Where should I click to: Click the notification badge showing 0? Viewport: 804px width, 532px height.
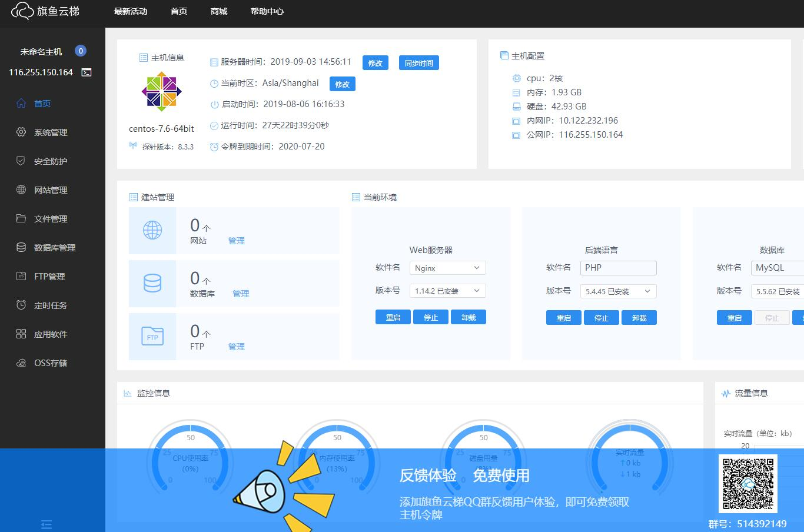[81, 51]
